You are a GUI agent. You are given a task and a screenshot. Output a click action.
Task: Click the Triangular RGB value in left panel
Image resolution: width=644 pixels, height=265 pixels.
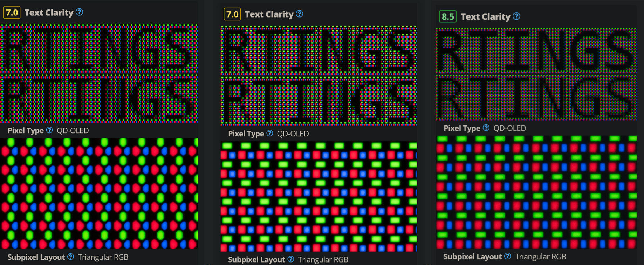(103, 257)
